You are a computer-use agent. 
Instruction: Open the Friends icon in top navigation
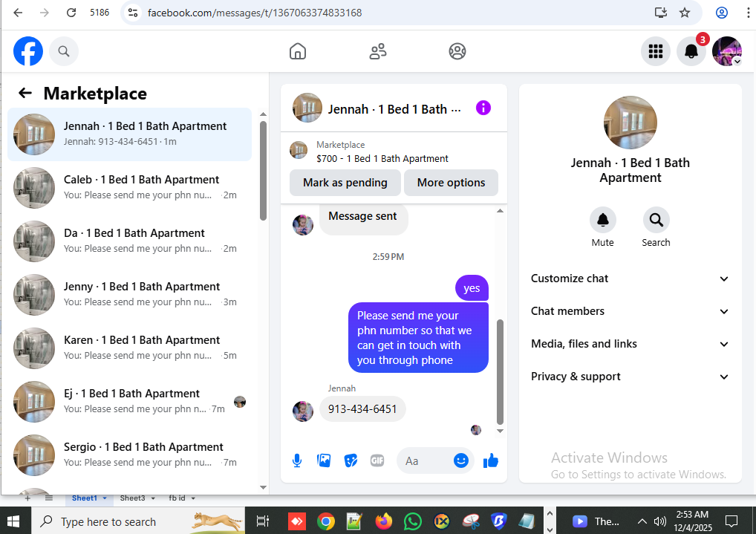[x=377, y=51]
